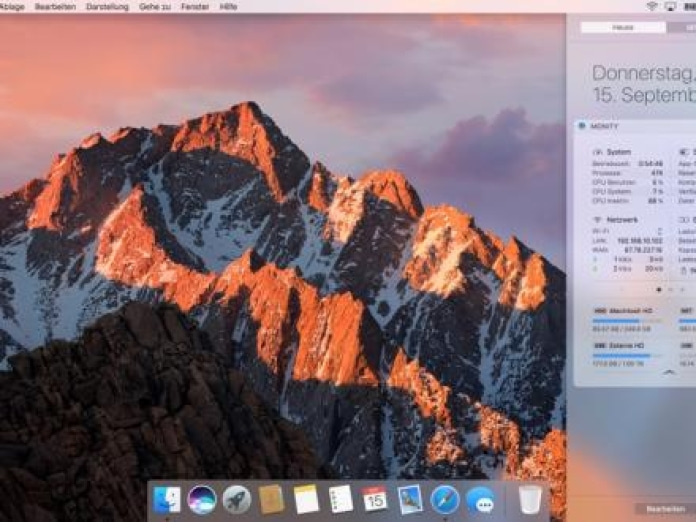Viewport: 696px width, 522px height.
Task: Open the Trash in the Dock
Action: (x=530, y=500)
